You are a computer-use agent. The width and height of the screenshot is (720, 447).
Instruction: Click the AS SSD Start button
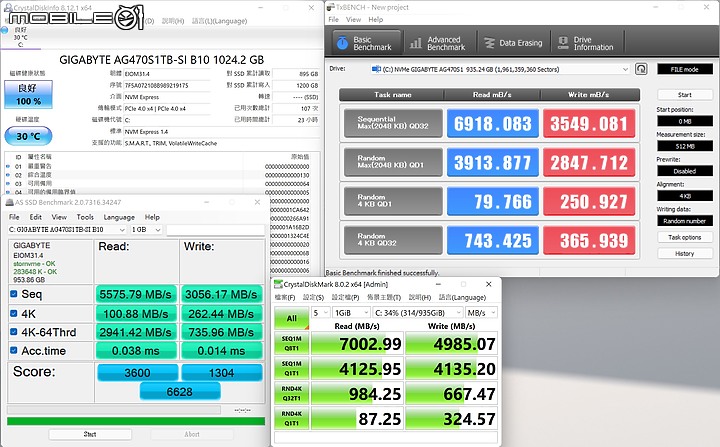click(90, 434)
